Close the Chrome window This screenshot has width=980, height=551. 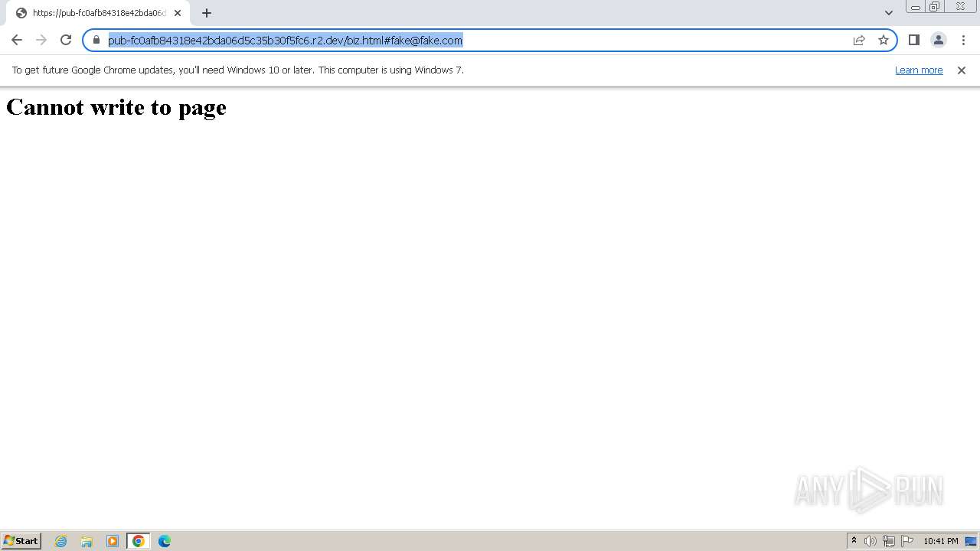tap(960, 7)
